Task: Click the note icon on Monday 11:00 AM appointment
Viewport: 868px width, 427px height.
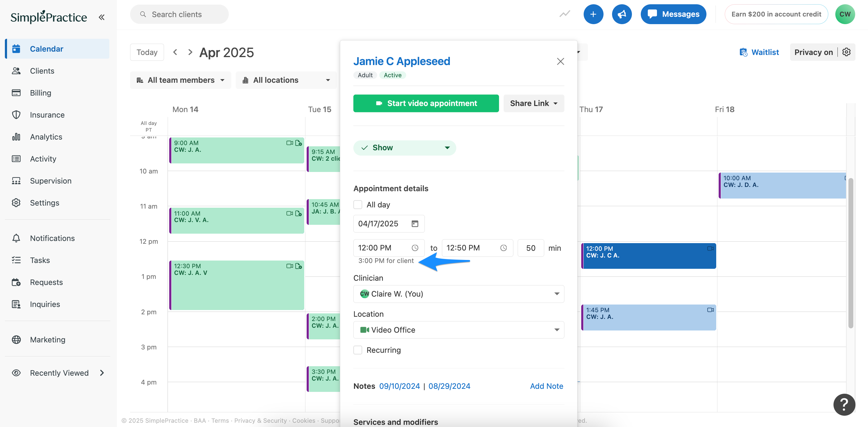Action: [x=298, y=213]
